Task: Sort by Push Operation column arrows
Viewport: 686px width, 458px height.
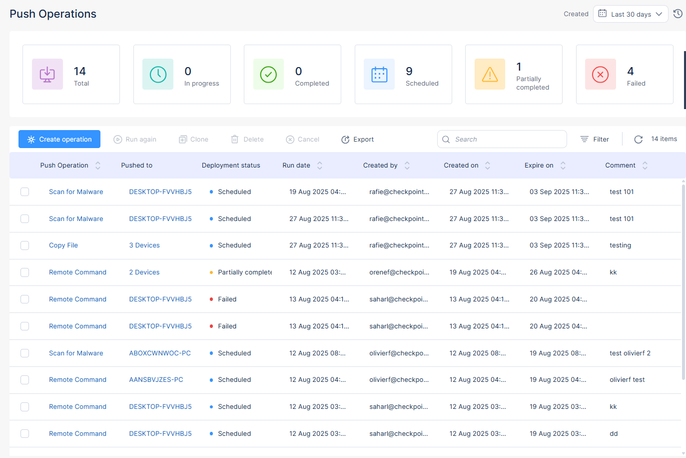Action: pyautogui.click(x=98, y=165)
